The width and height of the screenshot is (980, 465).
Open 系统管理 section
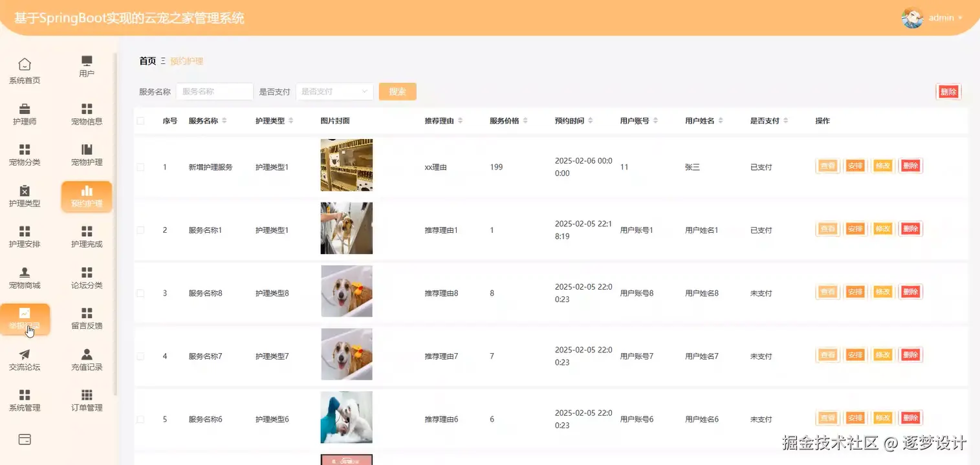pyautogui.click(x=25, y=400)
